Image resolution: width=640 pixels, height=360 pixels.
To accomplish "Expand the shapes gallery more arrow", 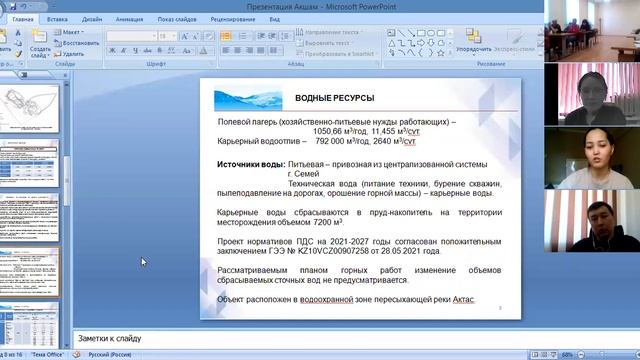I will 451,53.
